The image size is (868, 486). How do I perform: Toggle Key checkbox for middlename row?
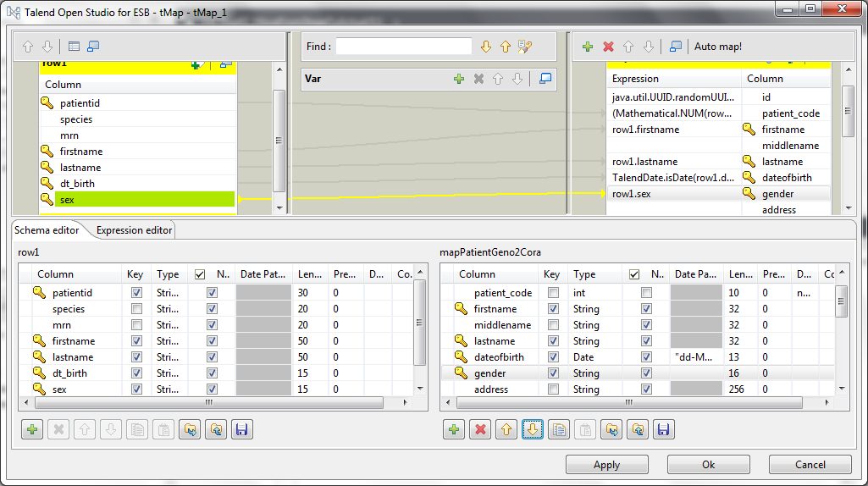553,324
